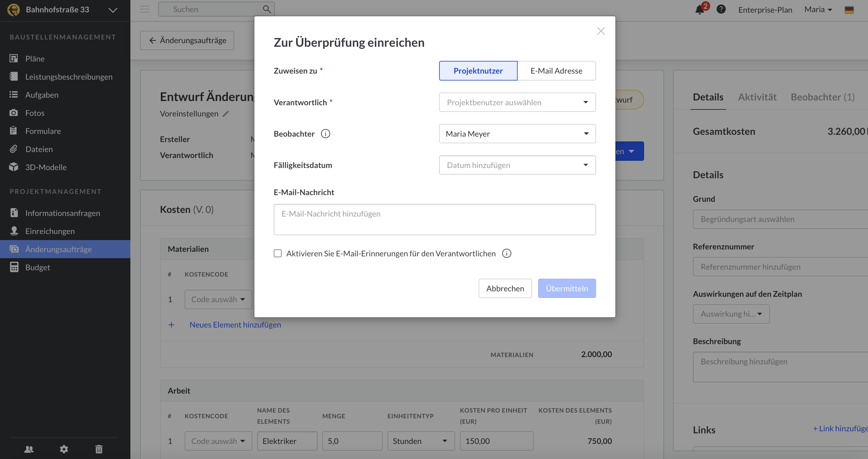Click the German flag language icon
Screen dimensions: 868x459
[x=849, y=10]
